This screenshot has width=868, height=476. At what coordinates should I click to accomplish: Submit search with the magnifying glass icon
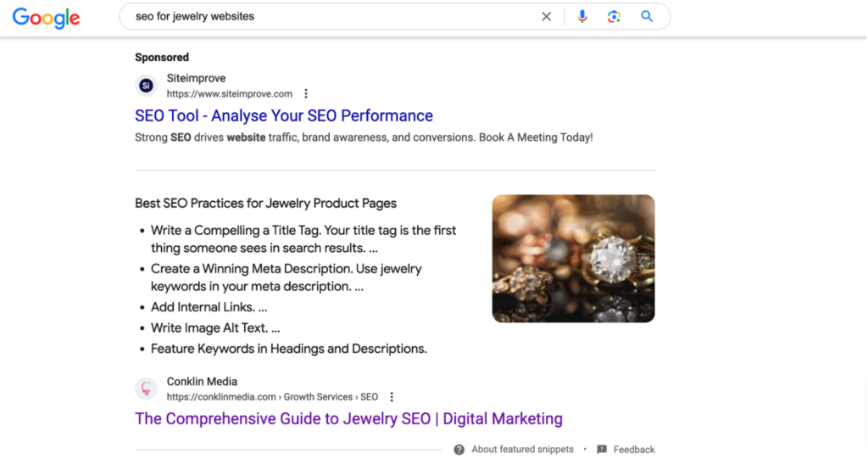coord(647,17)
